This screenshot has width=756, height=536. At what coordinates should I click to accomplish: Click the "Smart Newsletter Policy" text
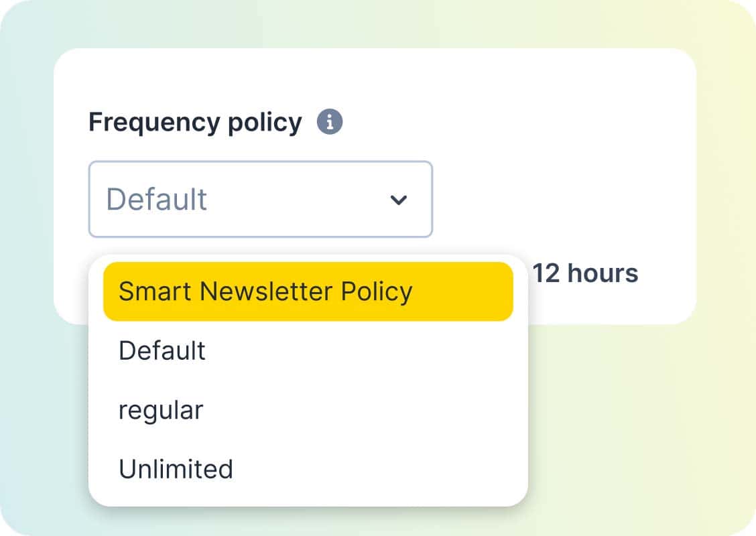(x=265, y=291)
